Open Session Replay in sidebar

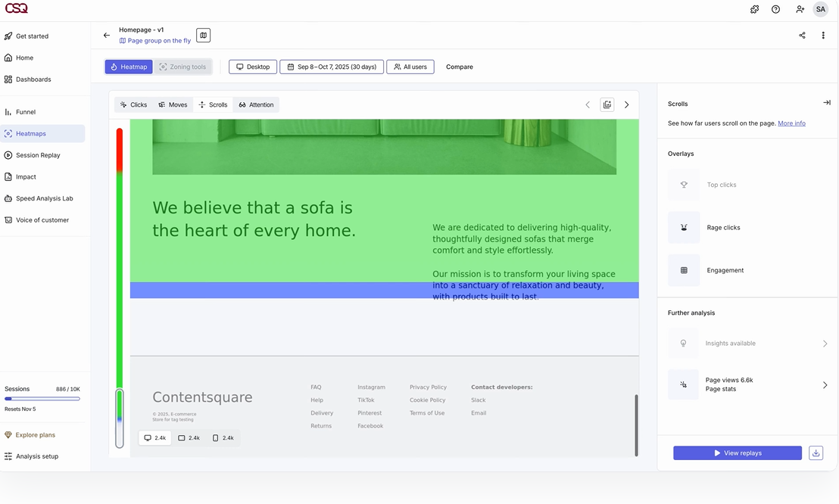pos(38,155)
